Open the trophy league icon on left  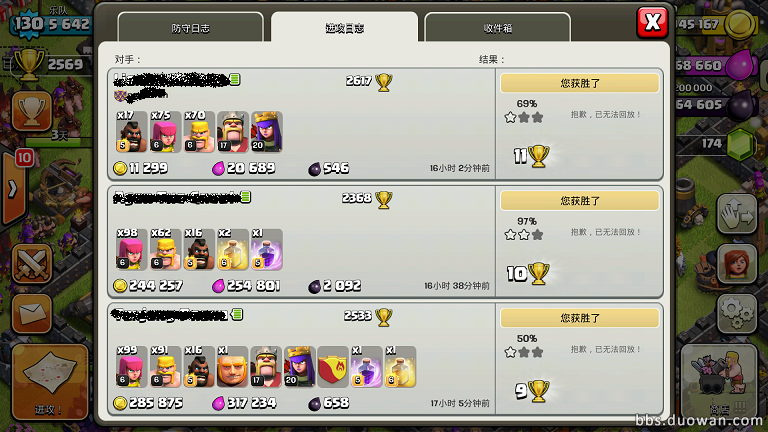32,111
